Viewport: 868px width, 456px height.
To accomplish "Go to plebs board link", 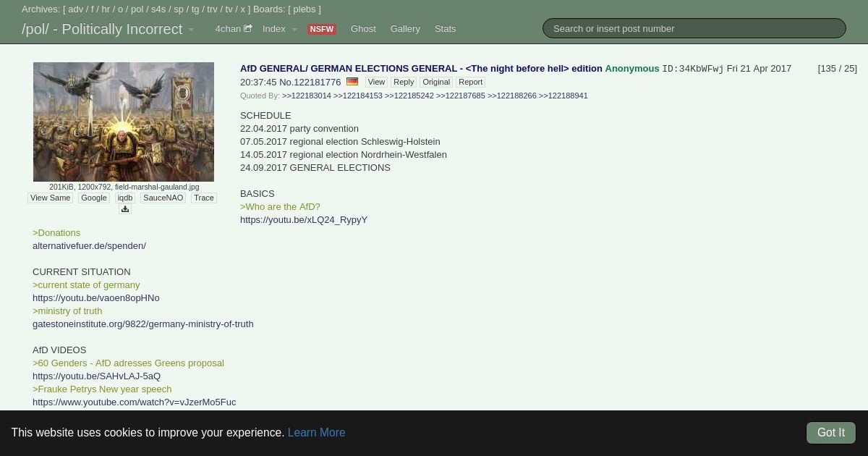I will coord(304,9).
